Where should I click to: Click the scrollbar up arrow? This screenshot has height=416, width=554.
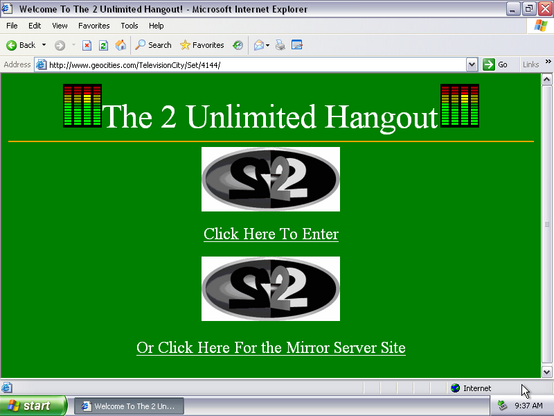(547, 80)
